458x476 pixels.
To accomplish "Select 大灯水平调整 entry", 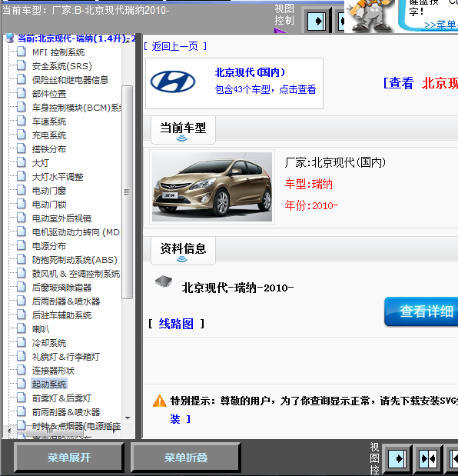I will coord(58,177).
